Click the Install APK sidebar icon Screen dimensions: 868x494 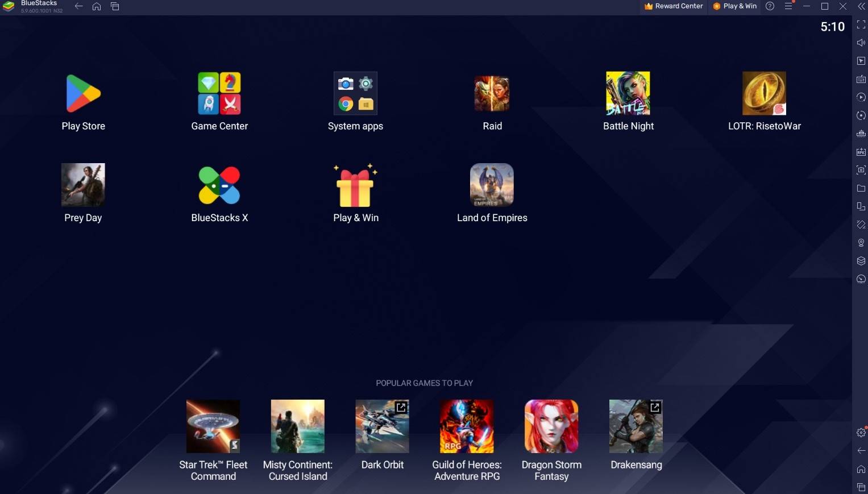point(861,152)
